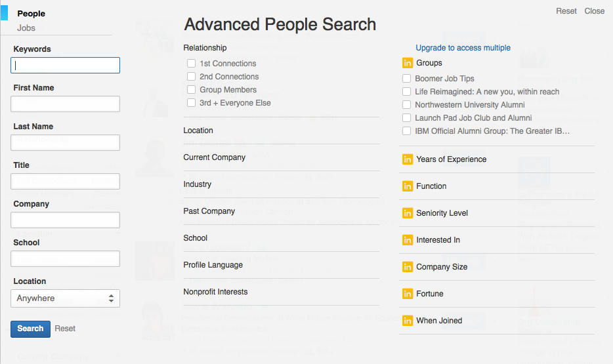Click the premium icon beside Groups

click(407, 63)
